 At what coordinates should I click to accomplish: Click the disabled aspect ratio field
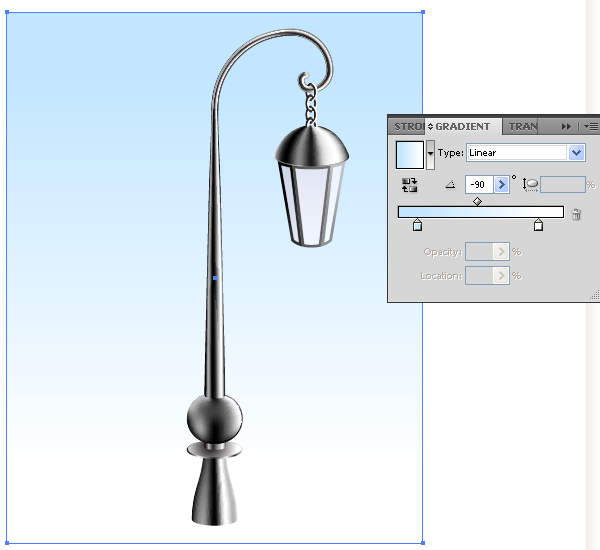tap(562, 185)
